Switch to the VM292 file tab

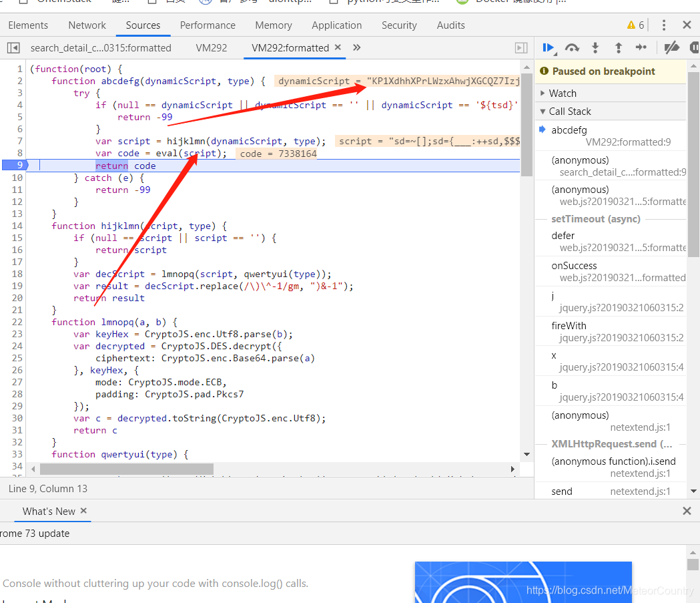(x=211, y=48)
